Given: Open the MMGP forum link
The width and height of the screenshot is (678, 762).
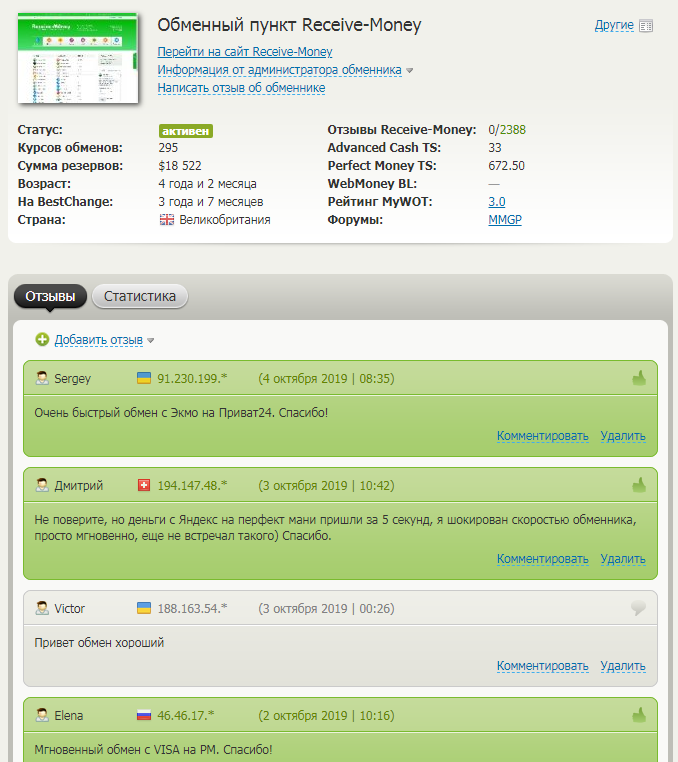Looking at the screenshot, I should [505, 220].
